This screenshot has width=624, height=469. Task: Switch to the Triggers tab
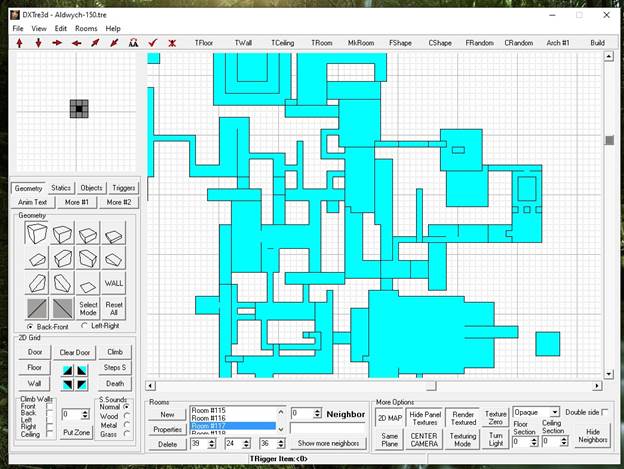pos(123,187)
